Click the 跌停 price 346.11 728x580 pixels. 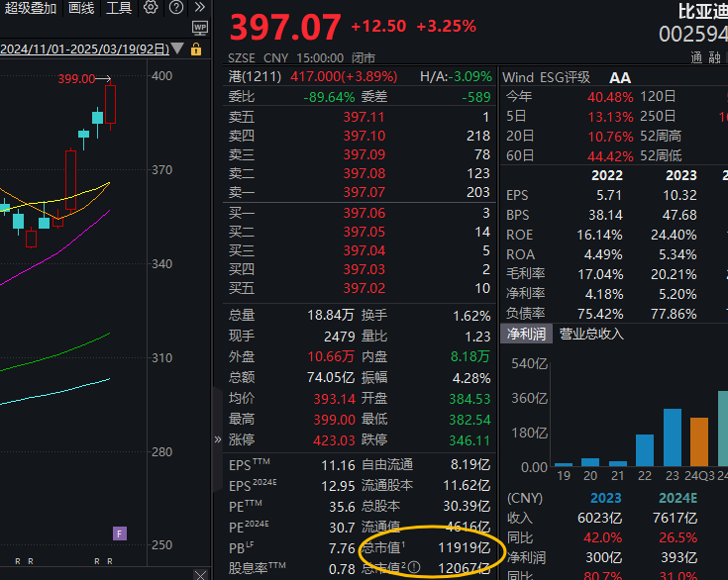tap(469, 439)
